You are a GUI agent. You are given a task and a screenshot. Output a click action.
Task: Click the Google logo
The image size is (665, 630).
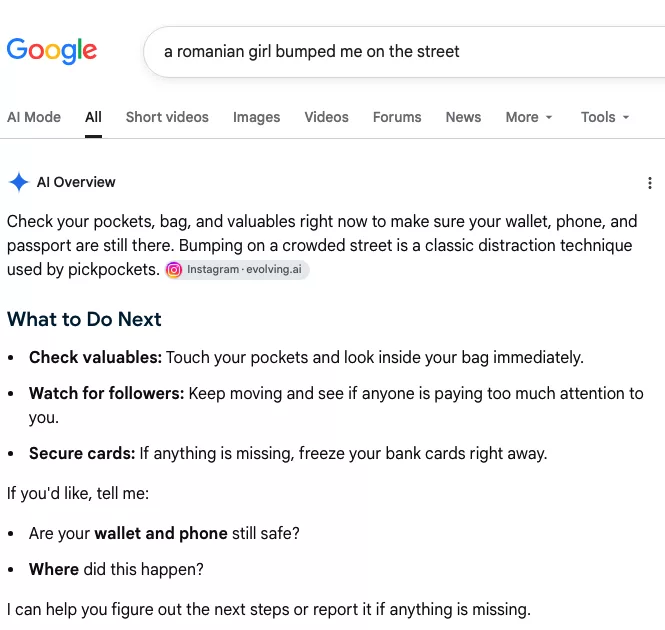coord(52,51)
